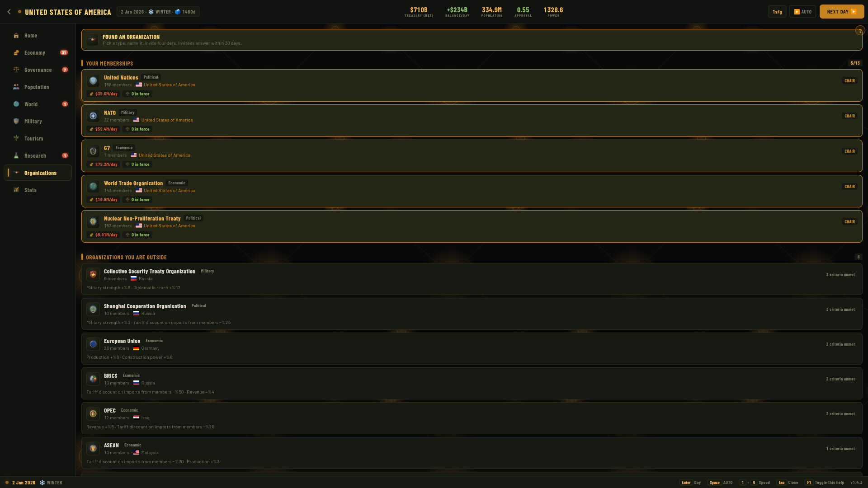Open the Military section
Screen dimensions: 868x488
(38, 122)
